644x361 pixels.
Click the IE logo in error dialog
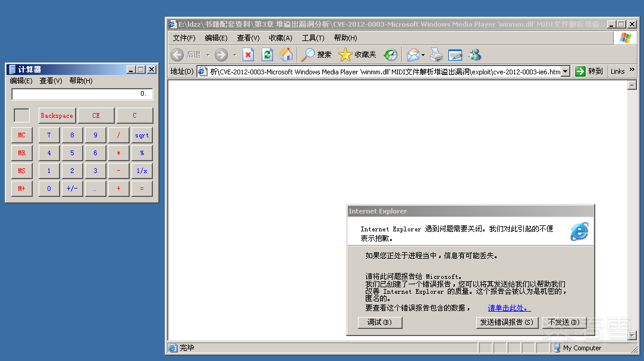579,231
